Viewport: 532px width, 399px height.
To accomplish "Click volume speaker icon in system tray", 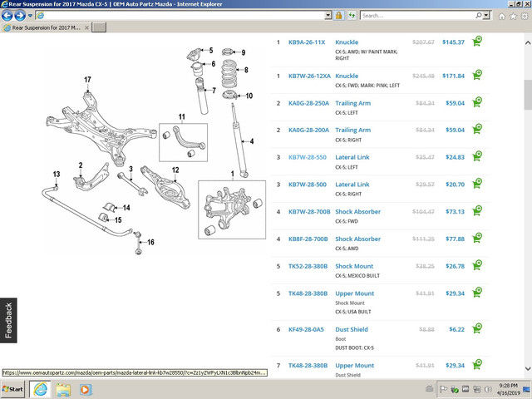I will click(x=488, y=389).
